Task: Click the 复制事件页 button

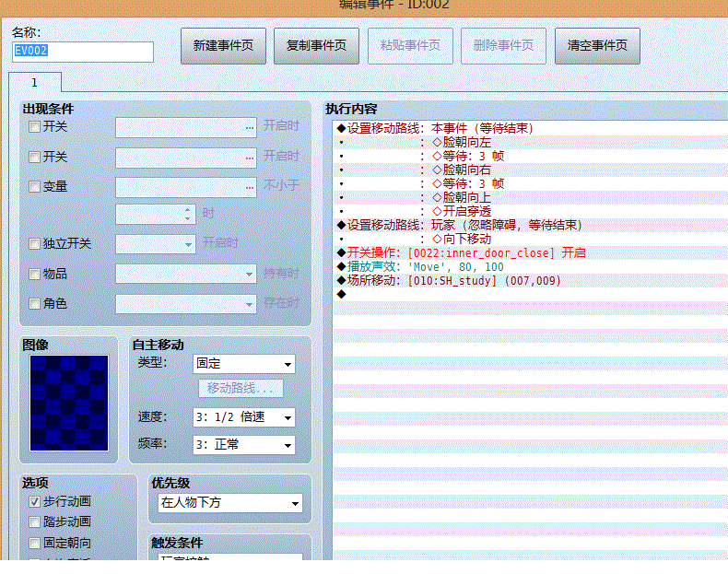Action: (316, 45)
